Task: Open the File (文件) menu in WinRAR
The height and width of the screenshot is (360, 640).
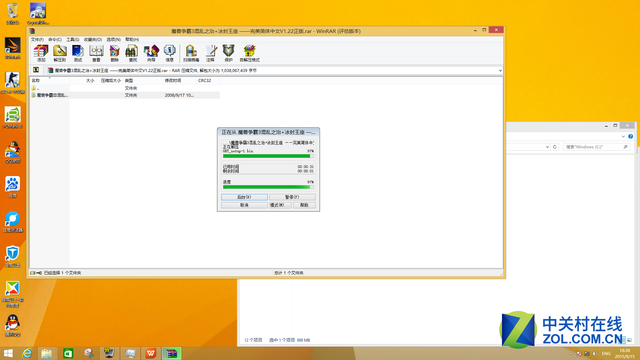Action: 37,40
